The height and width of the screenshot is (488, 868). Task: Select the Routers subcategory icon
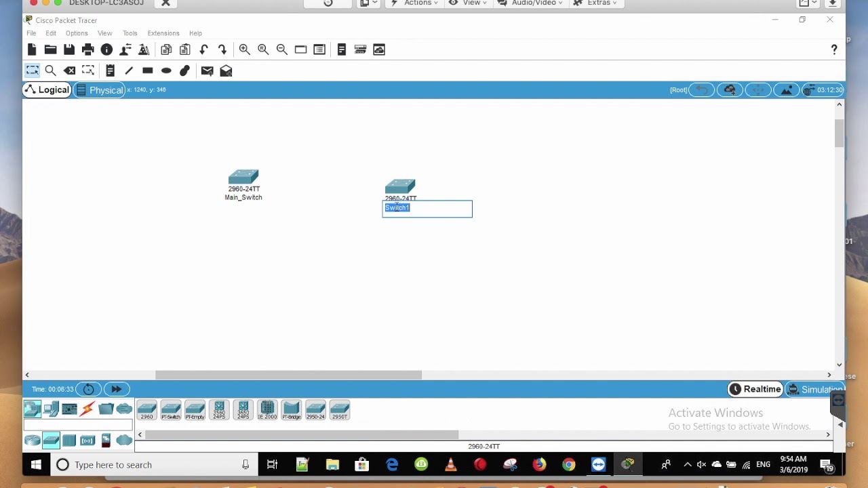[33, 441]
